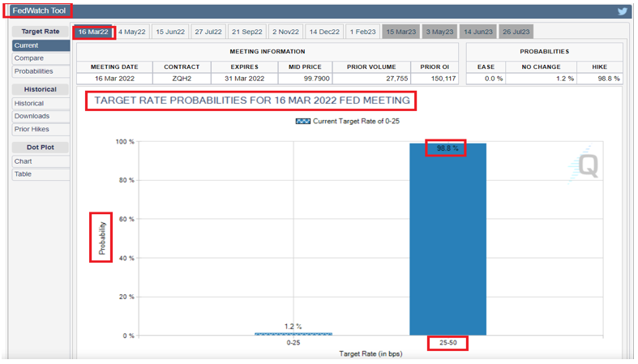Click the 150,117 prior OI cell
Image resolution: width=638 pixels, height=364 pixels.
pos(435,79)
